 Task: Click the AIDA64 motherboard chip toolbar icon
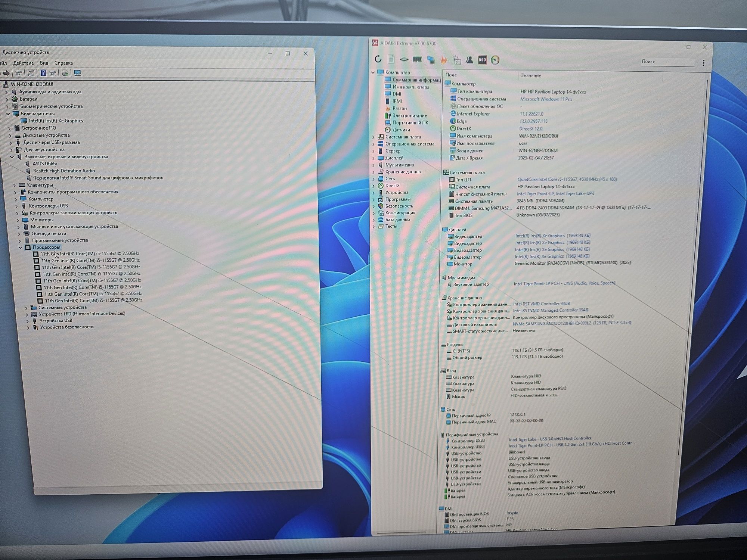(x=404, y=59)
